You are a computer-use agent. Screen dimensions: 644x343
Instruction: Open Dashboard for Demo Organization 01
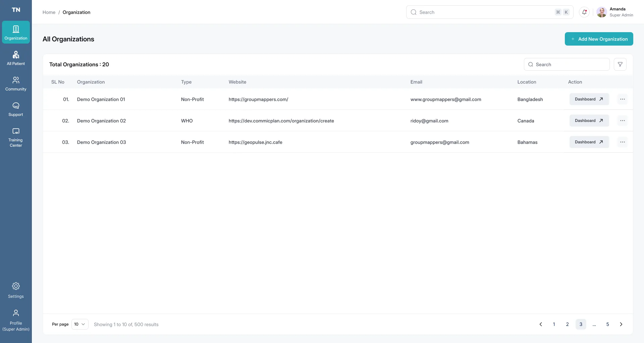click(589, 99)
